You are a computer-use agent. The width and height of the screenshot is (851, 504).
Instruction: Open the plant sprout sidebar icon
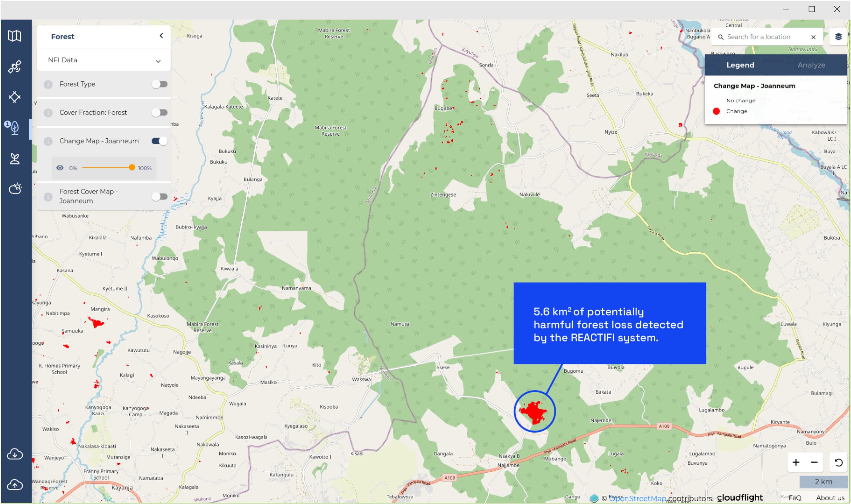(15, 159)
